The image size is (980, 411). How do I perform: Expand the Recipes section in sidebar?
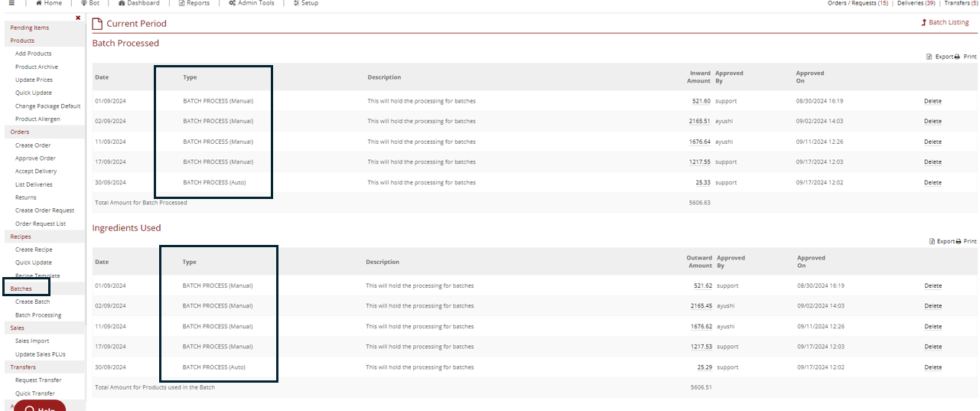click(21, 236)
